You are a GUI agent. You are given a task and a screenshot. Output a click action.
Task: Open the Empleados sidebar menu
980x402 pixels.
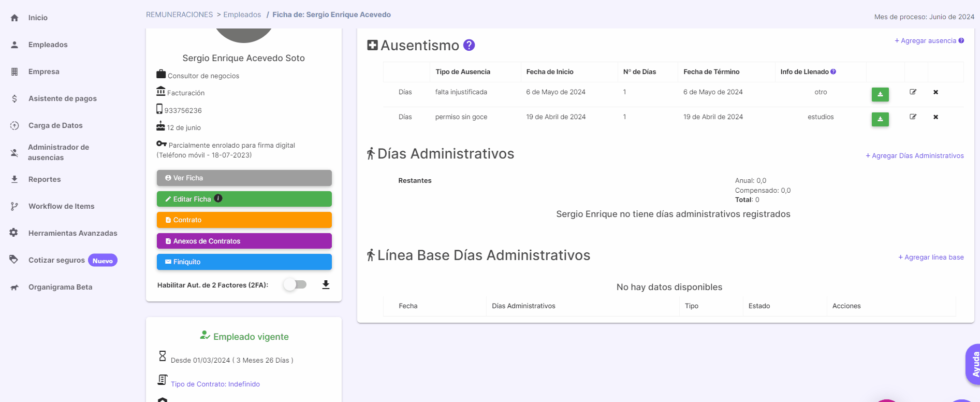48,45
